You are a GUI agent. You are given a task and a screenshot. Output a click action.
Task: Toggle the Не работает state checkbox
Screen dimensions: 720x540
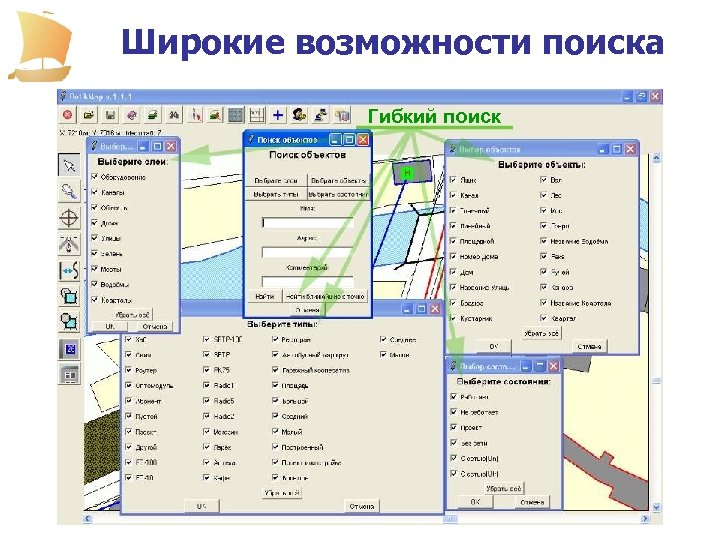tap(454, 412)
